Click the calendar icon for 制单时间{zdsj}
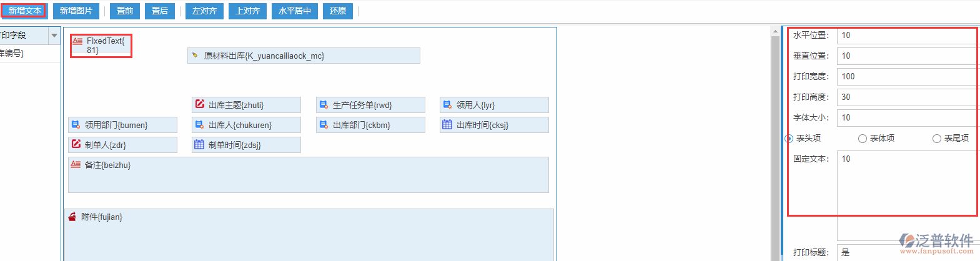 coord(199,144)
